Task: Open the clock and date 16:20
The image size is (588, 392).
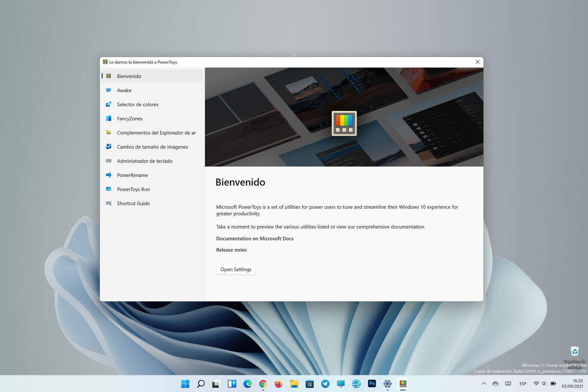Action: pos(572,383)
